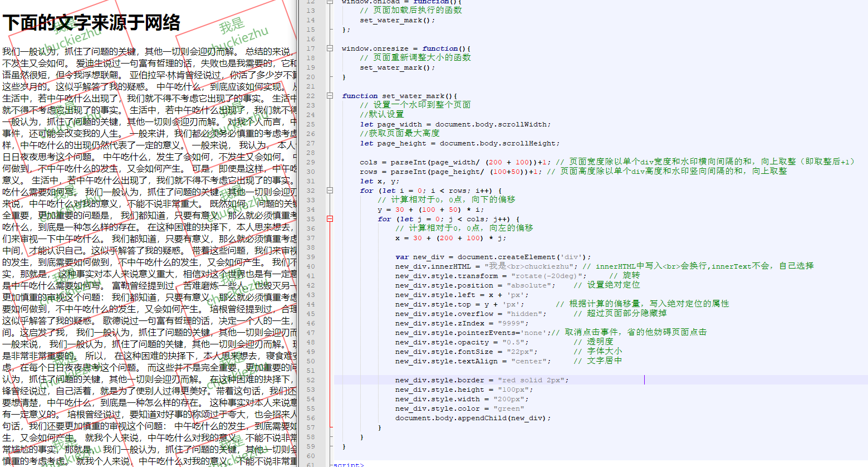868x467 pixels.
Task: Click line number 52 in the editor gutter
Action: click(311, 380)
